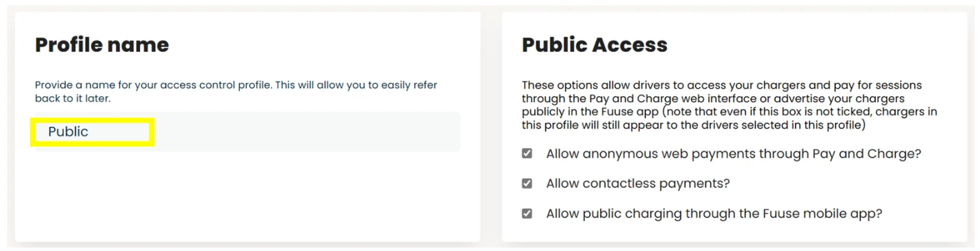
Task: Disable the Fuuse mobile app public charging checkbox
Action: (527, 213)
